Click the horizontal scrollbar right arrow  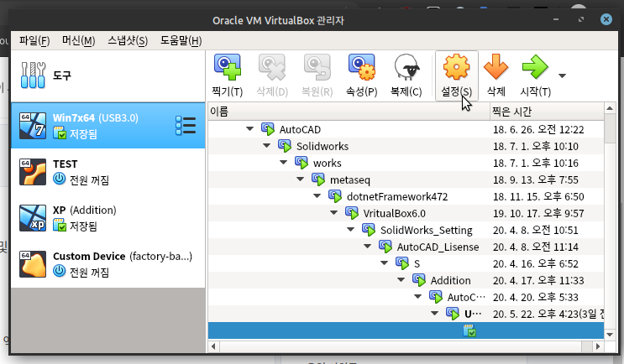click(598, 346)
